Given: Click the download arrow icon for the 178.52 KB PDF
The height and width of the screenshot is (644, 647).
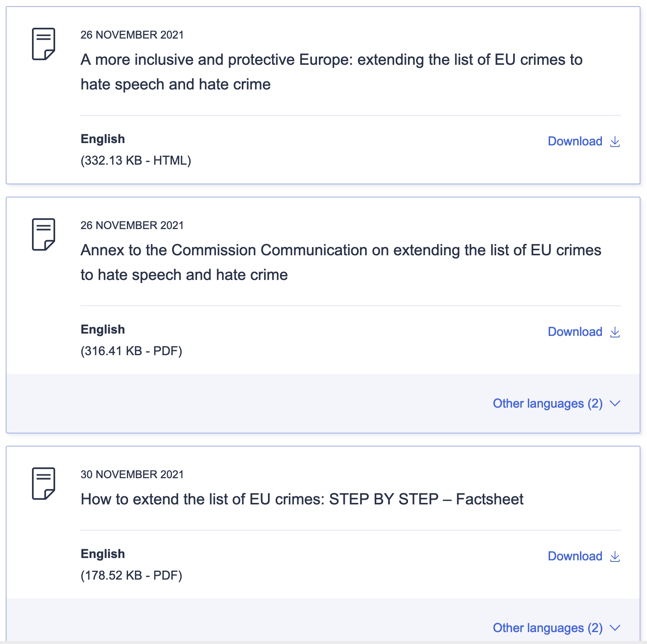Looking at the screenshot, I should [615, 557].
